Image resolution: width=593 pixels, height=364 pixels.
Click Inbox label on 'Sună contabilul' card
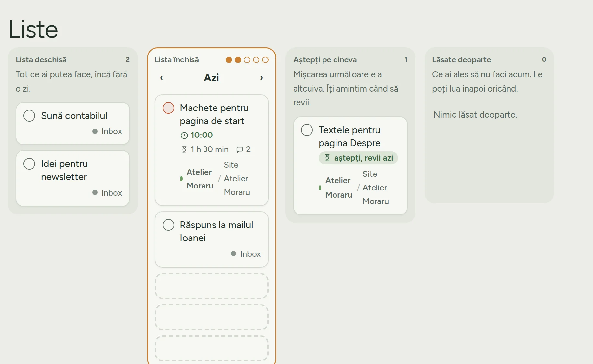click(x=112, y=131)
